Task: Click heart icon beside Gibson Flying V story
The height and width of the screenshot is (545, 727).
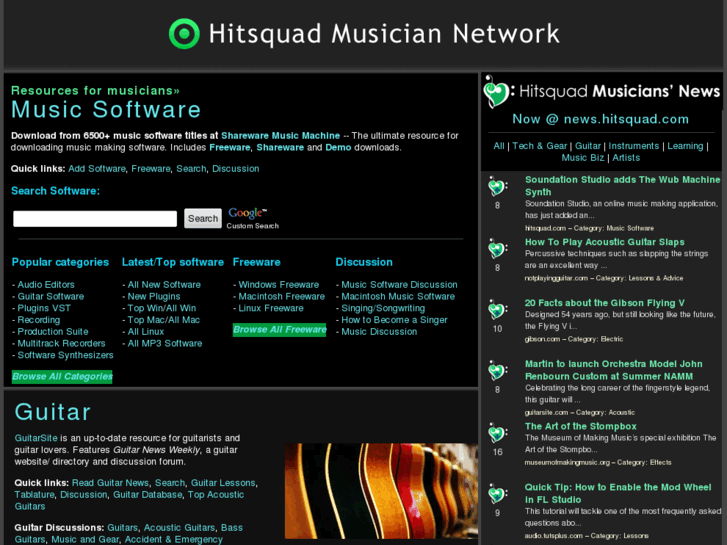Action: [497, 310]
